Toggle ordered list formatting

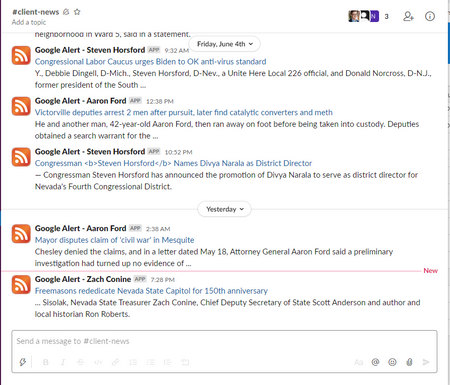coord(133,362)
